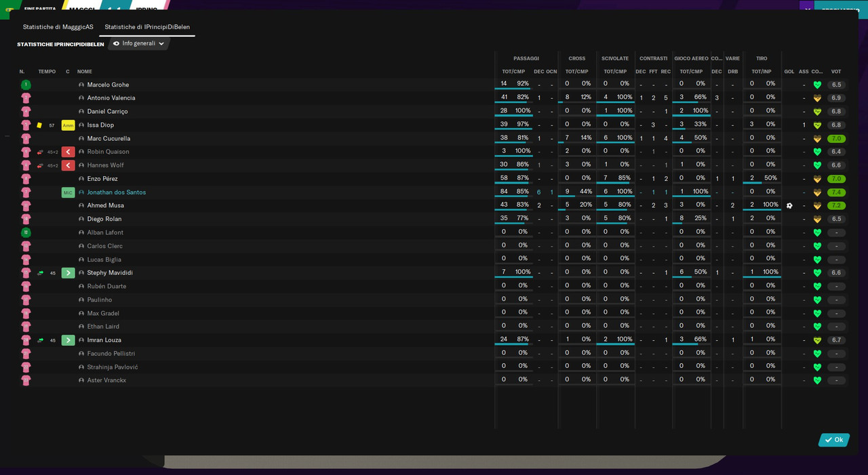
Task: Click the TIRO group header
Action: [x=762, y=58]
